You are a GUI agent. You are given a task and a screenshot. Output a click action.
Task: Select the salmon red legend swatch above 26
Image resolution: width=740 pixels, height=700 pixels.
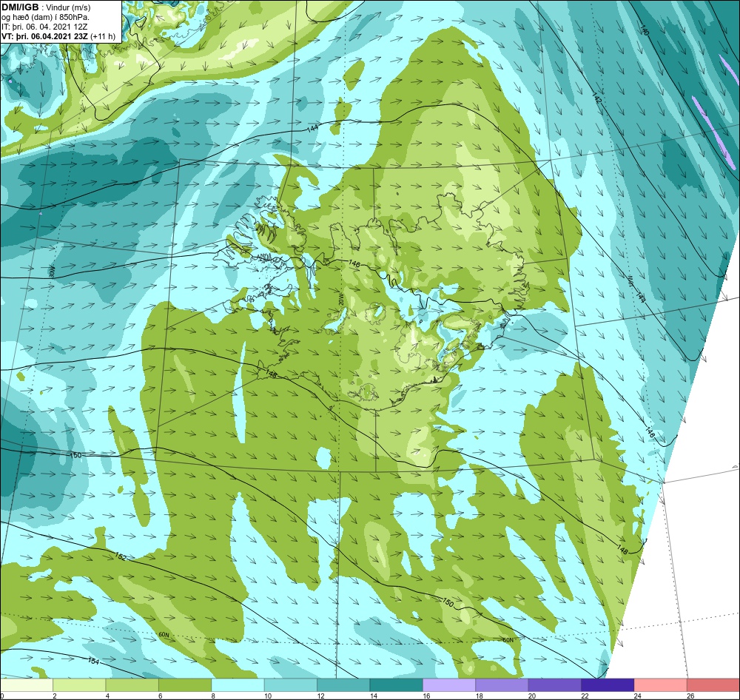pyautogui.click(x=713, y=685)
